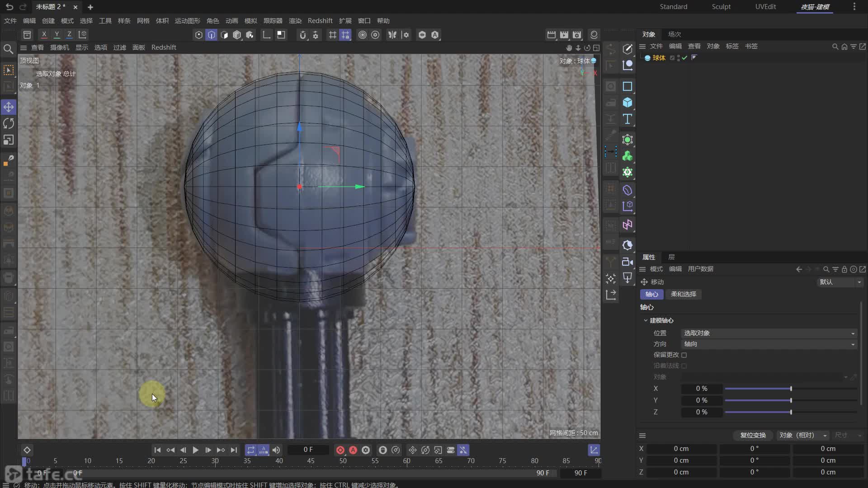Switch to the 场次 tab
Screen dimensions: 868x488
point(675,34)
